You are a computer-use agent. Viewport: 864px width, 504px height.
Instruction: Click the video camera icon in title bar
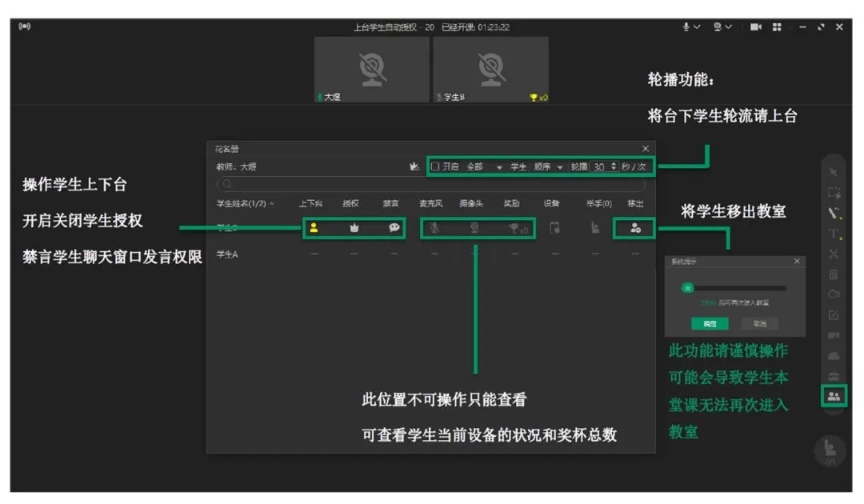click(755, 27)
